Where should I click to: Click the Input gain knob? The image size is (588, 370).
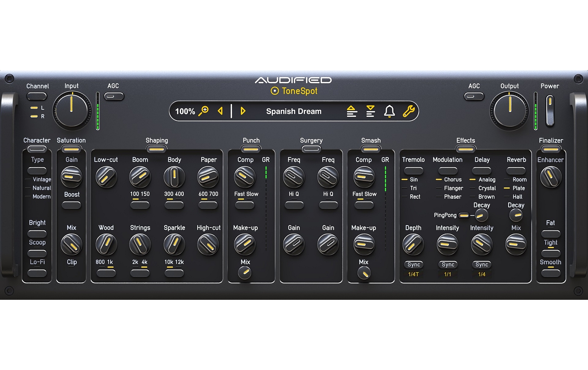[x=72, y=111]
